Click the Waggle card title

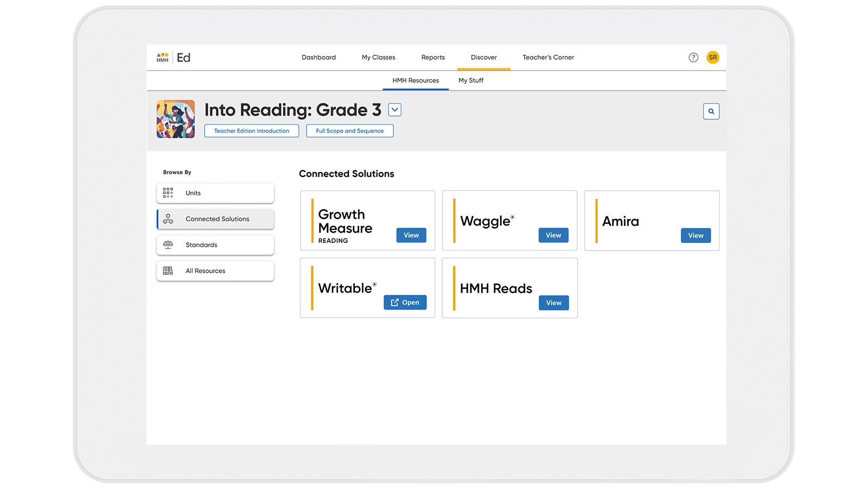click(487, 221)
